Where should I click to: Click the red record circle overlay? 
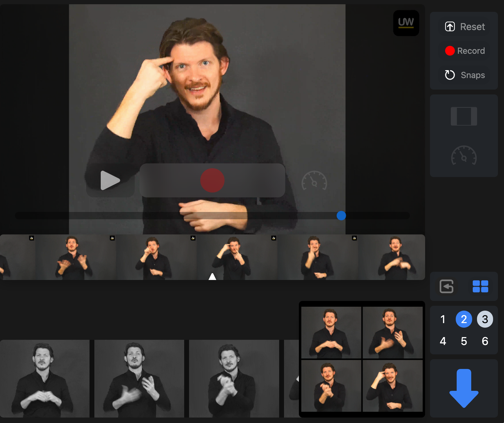coord(212,180)
